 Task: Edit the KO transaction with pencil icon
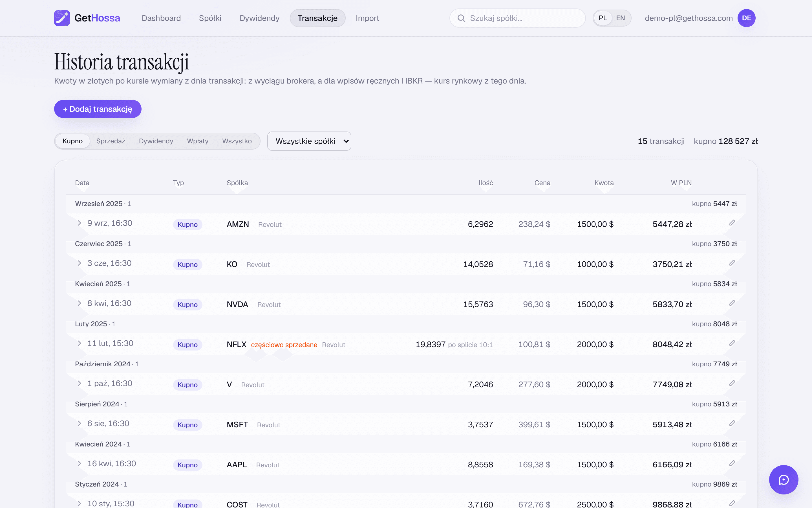pyautogui.click(x=732, y=263)
